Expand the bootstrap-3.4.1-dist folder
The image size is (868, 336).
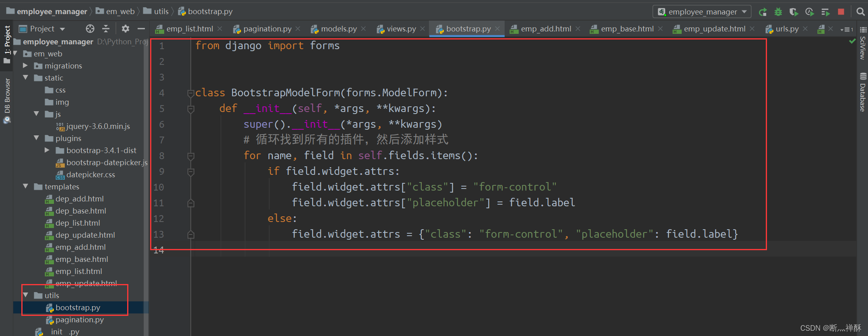(x=47, y=150)
